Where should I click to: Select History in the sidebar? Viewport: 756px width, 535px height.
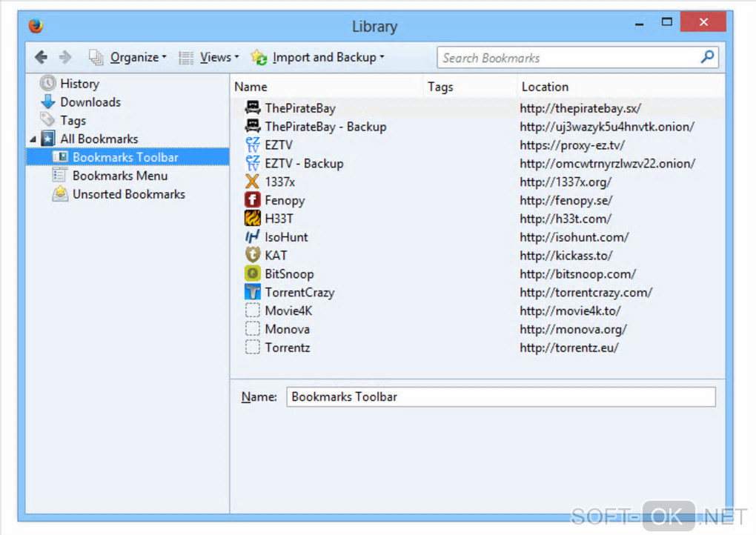pyautogui.click(x=79, y=84)
